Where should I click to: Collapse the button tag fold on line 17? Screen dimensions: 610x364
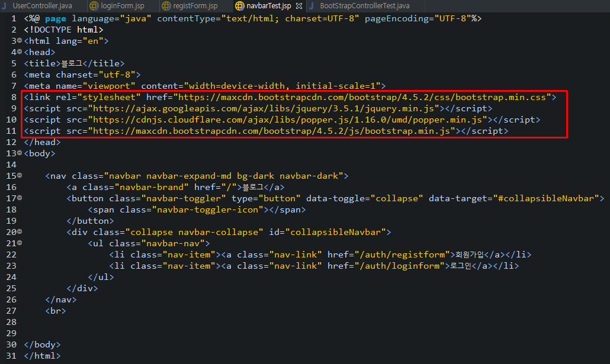coord(20,198)
